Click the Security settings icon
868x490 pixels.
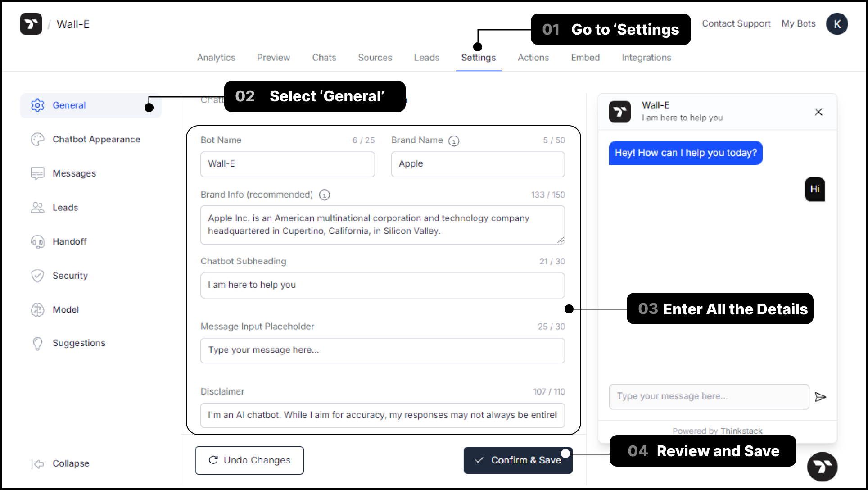click(37, 276)
